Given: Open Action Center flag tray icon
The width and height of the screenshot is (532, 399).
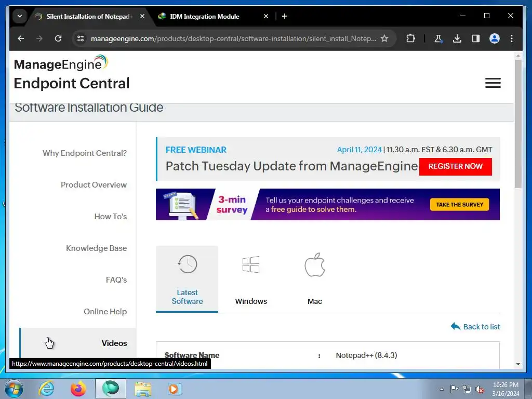Looking at the screenshot, I should point(454,389).
